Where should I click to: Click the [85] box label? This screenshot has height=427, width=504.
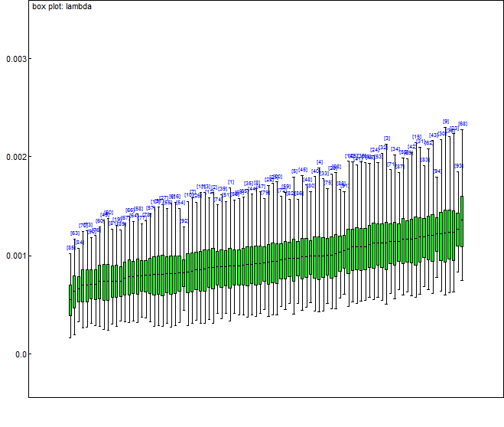[x=70, y=248]
